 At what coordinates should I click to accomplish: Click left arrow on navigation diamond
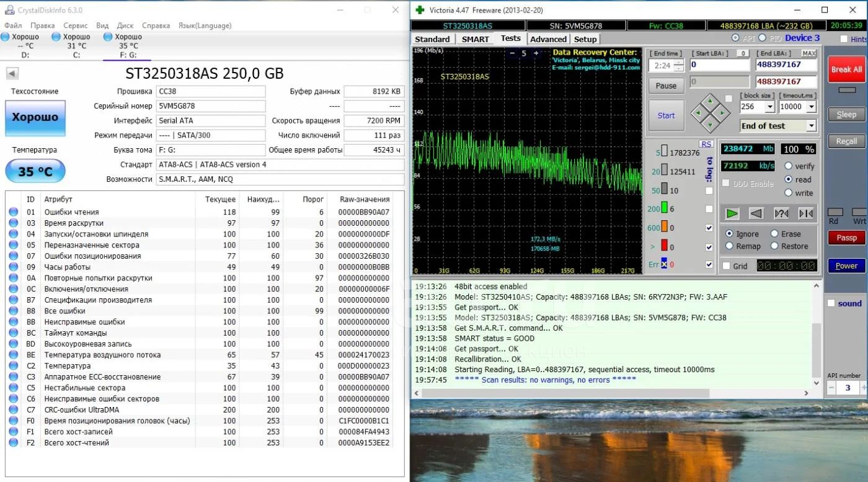tap(699, 113)
